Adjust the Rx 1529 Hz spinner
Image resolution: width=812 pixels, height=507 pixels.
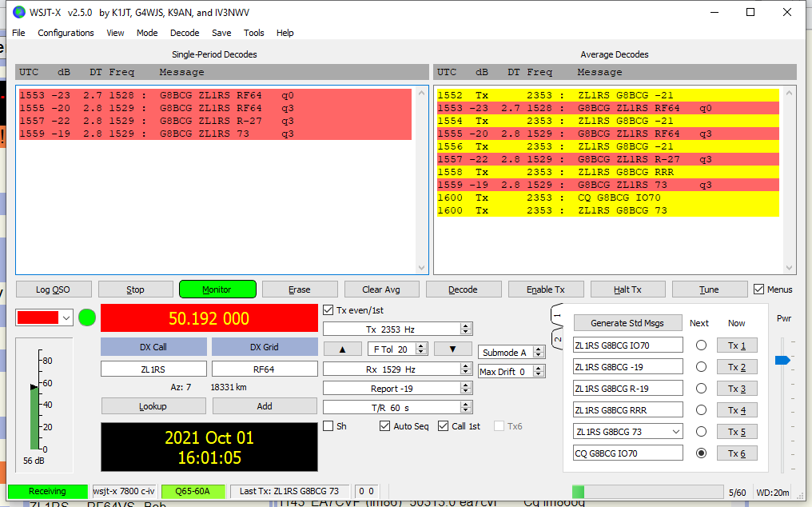click(x=466, y=369)
